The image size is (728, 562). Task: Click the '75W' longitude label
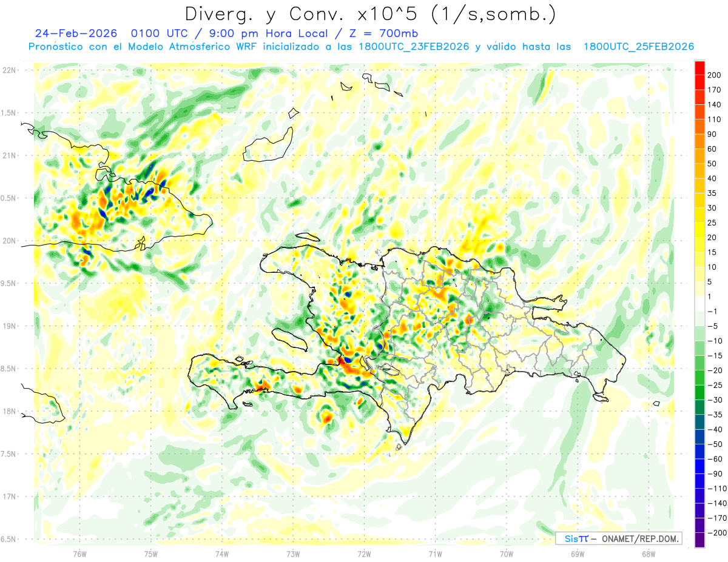150,554
